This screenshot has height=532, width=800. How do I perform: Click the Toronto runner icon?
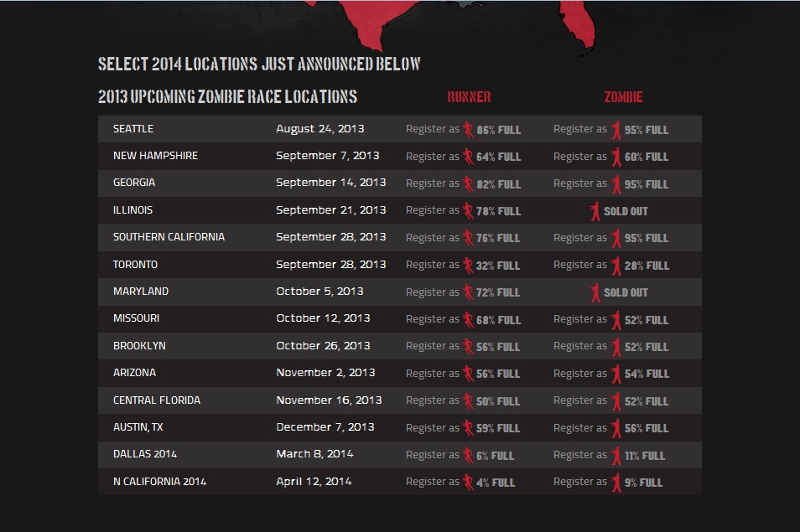pyautogui.click(x=468, y=265)
